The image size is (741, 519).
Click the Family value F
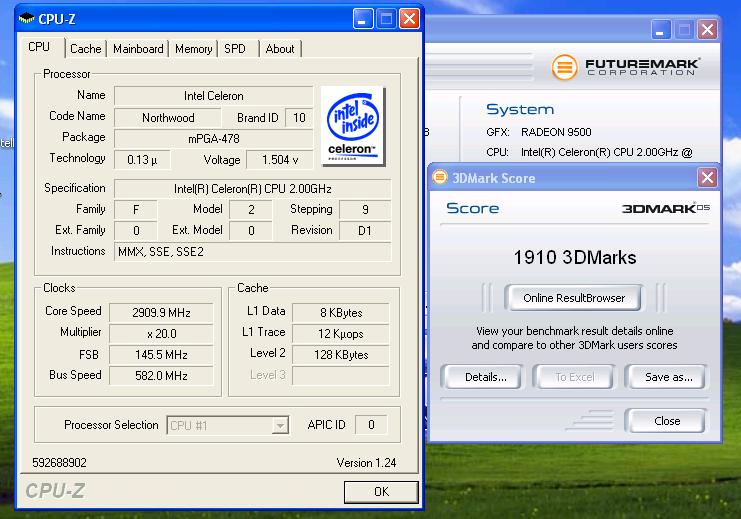click(x=136, y=209)
